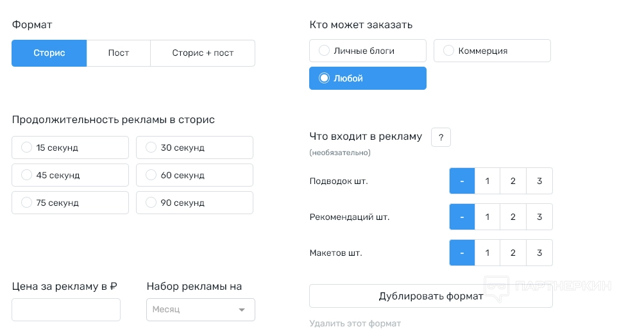
Task: Select the Любой option
Action: 325,78
